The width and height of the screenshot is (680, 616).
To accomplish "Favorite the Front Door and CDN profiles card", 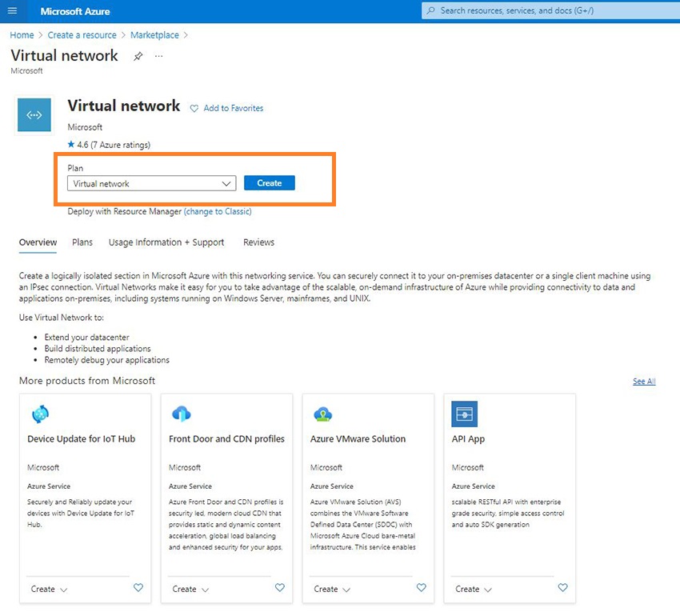I will click(280, 588).
